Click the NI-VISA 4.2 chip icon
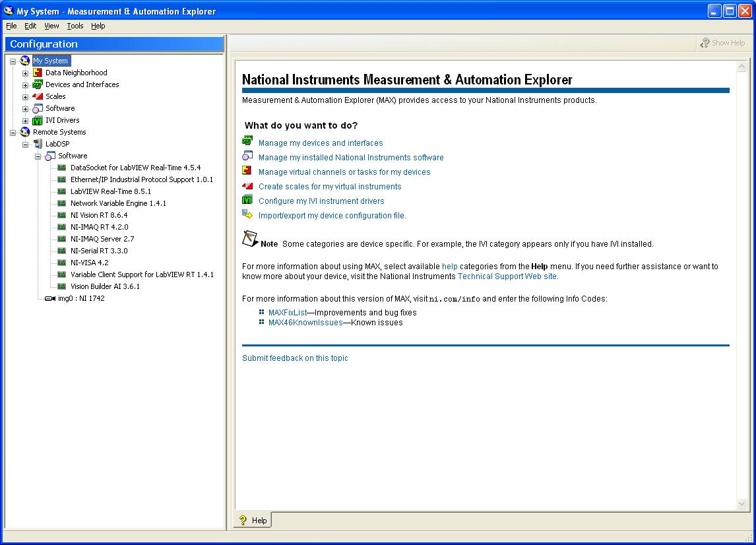 coord(62,263)
